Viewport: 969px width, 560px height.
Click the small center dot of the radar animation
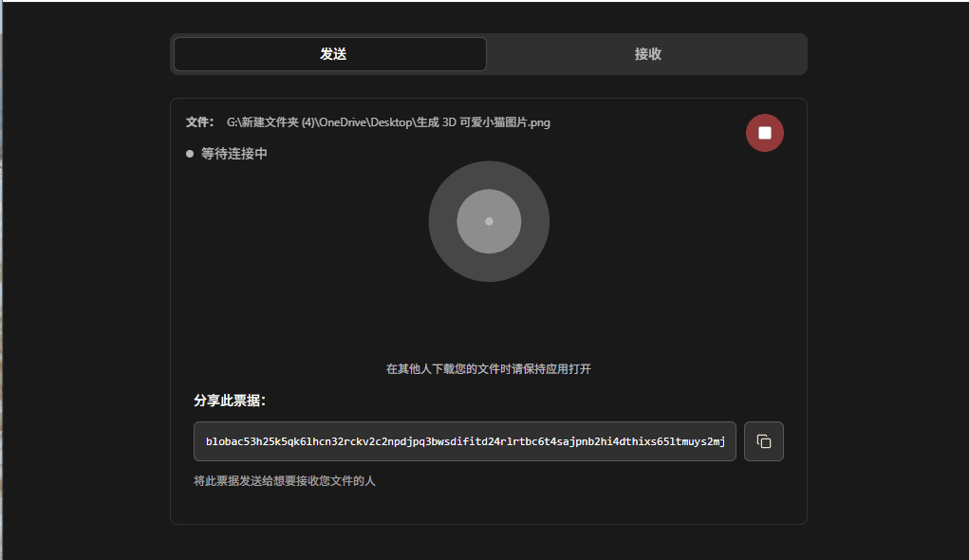pos(489,221)
